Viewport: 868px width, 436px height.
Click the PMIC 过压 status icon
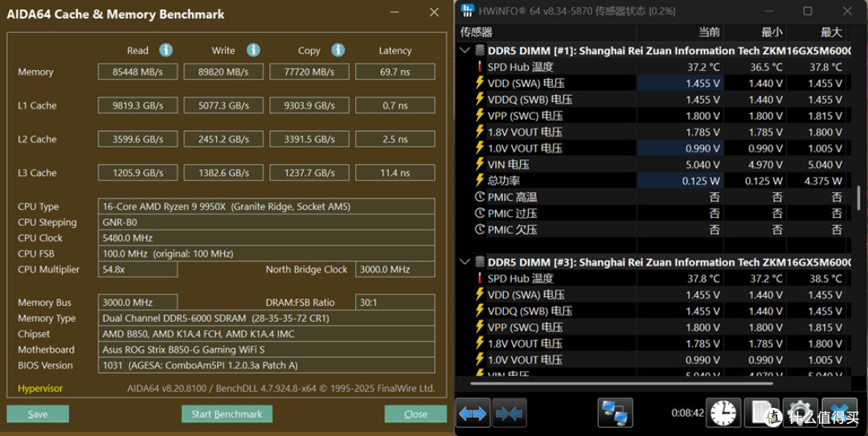coord(479,212)
